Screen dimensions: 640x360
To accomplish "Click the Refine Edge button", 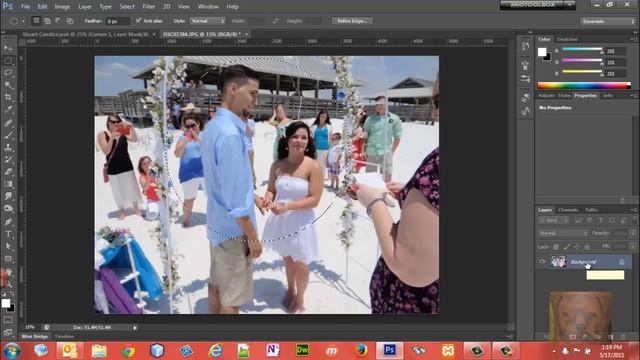I will click(x=352, y=20).
